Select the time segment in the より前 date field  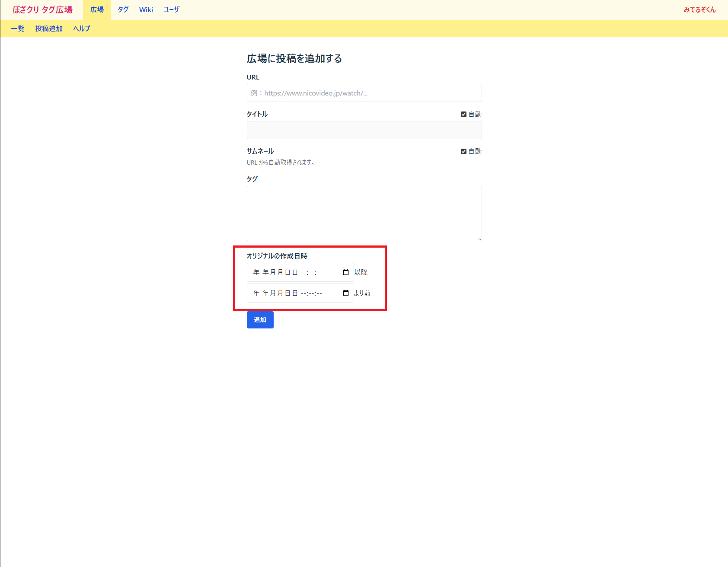311,293
